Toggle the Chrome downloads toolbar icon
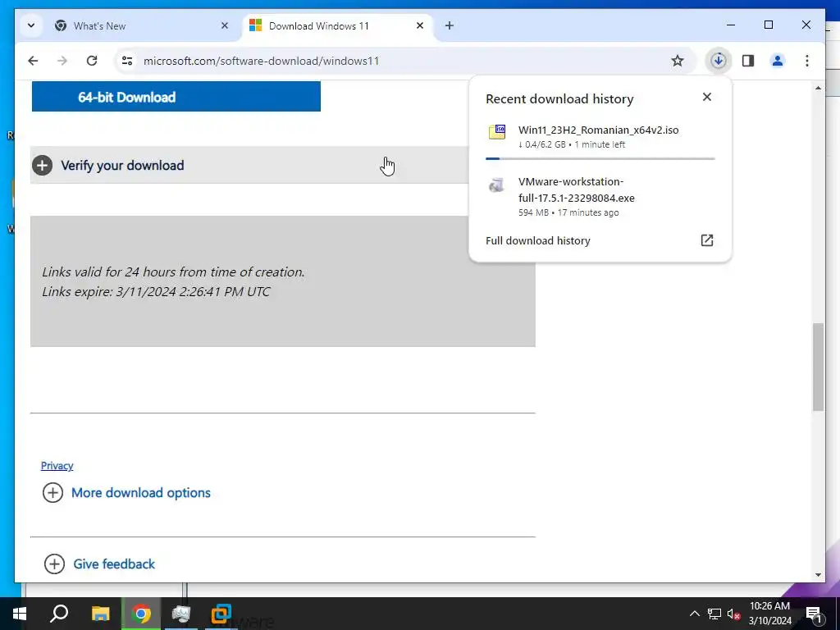840x630 pixels. pos(719,61)
